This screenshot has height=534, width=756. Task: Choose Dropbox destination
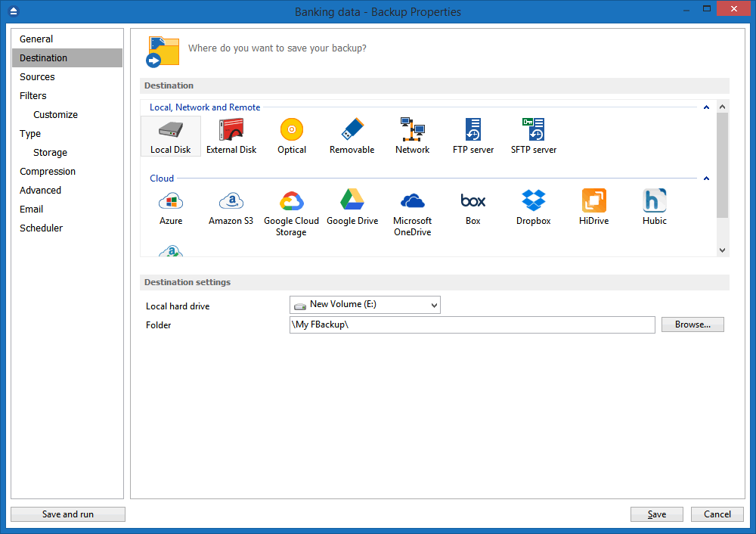[533, 207]
